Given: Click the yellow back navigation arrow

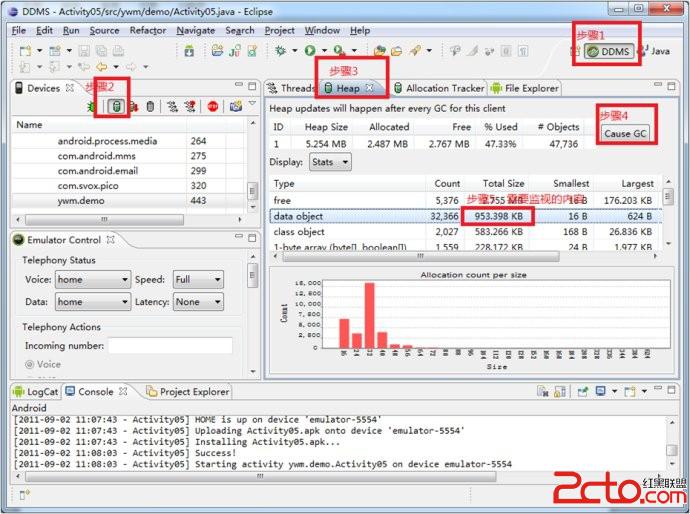Looking at the screenshot, I should [x=101, y=68].
